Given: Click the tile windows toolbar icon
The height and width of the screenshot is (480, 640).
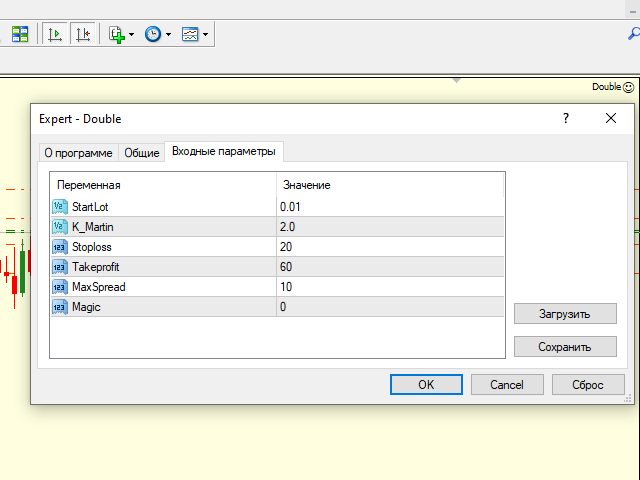Looking at the screenshot, I should [20, 34].
